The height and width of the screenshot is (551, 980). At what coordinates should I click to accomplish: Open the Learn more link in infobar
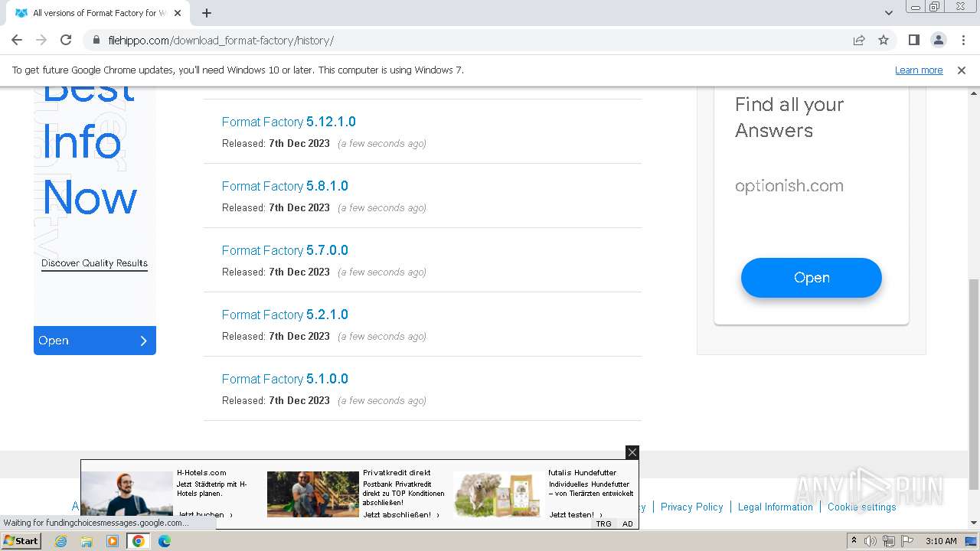[919, 70]
